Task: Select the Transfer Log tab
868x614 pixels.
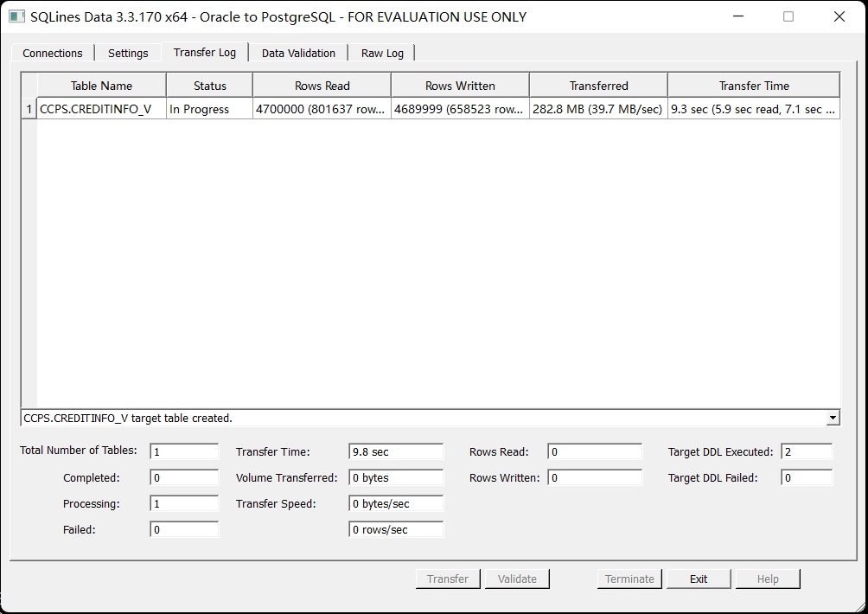Action: coord(205,52)
